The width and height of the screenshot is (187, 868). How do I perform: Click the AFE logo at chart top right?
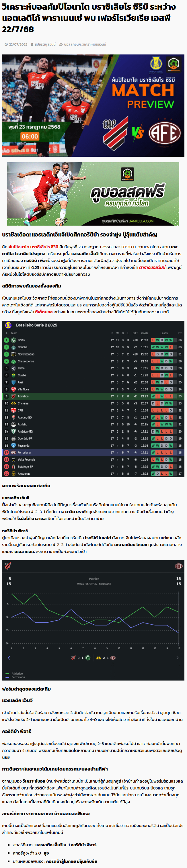click(179, 566)
